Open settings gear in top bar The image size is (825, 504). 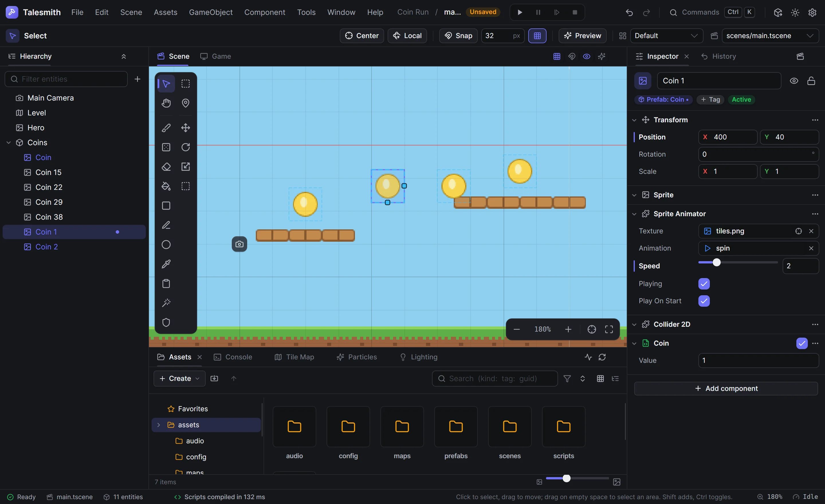click(812, 12)
